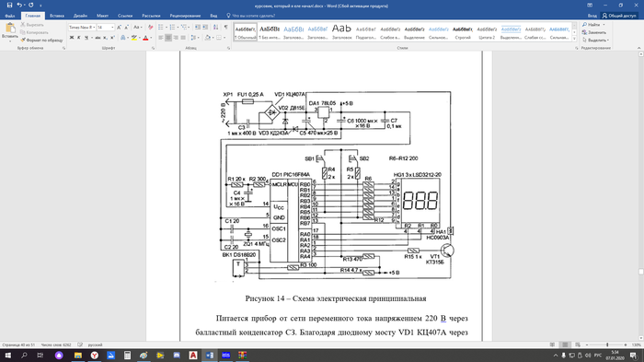Apply the shading fill bucket

207,38
